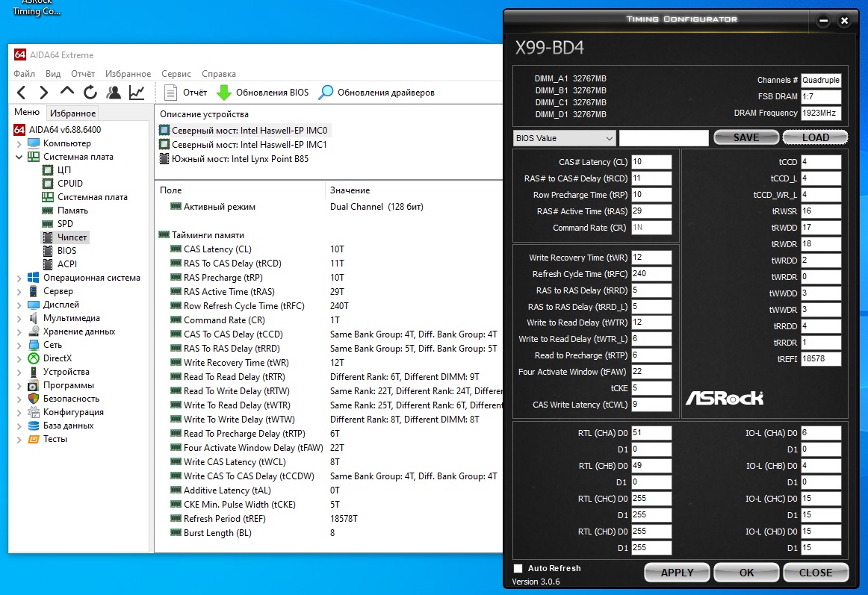Click the CLOSE button
Image resolution: width=868 pixels, height=595 pixels.
(816, 573)
